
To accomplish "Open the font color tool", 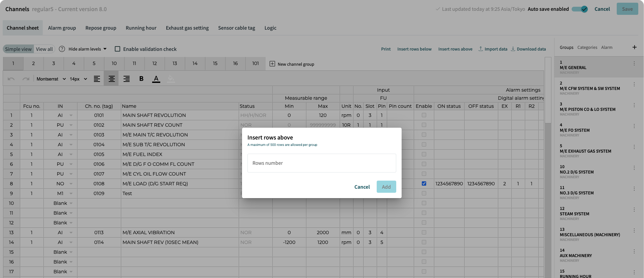I will pos(156,79).
